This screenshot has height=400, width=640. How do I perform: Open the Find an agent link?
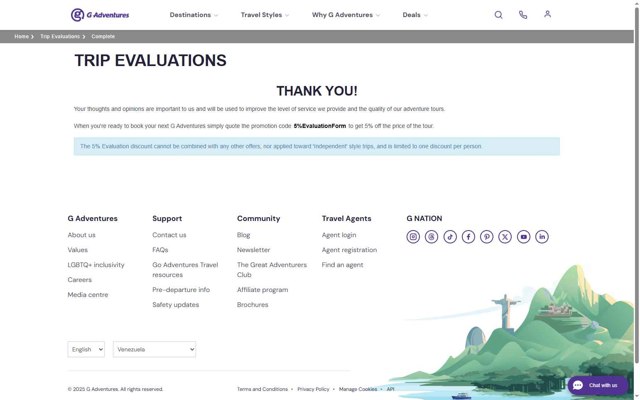(342, 265)
